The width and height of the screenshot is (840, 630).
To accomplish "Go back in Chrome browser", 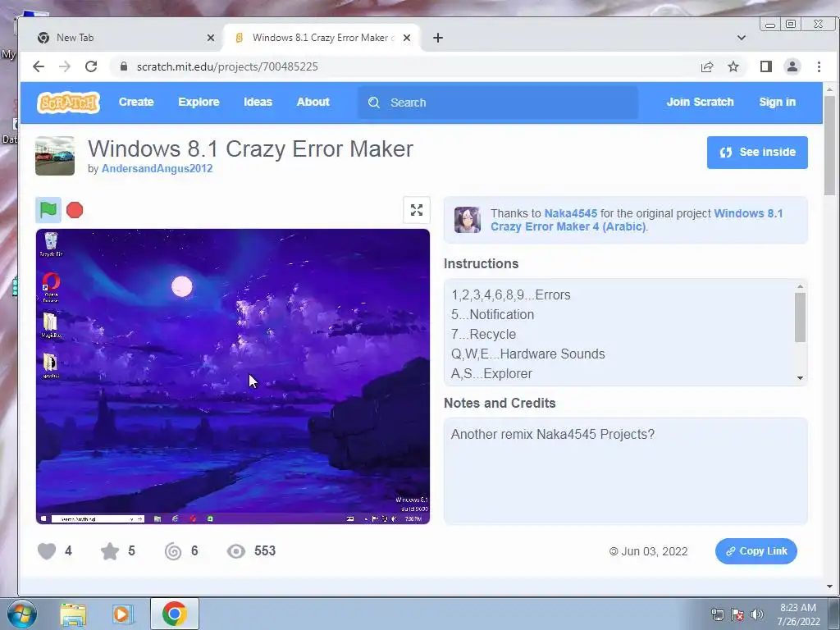I will tap(38, 66).
